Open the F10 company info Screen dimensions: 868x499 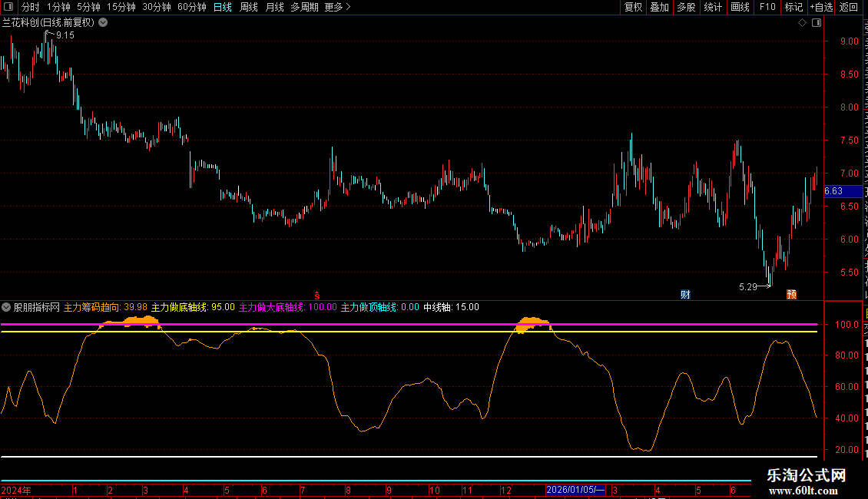point(767,7)
